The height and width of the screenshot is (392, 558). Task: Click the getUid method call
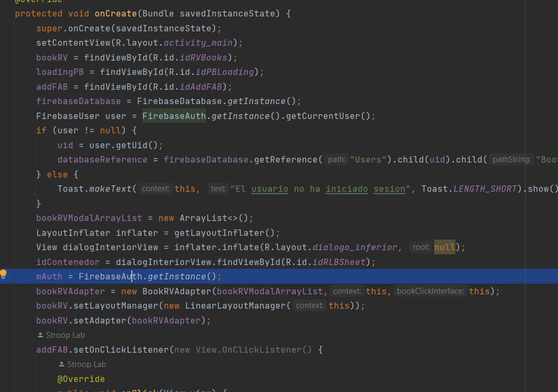[131, 146]
